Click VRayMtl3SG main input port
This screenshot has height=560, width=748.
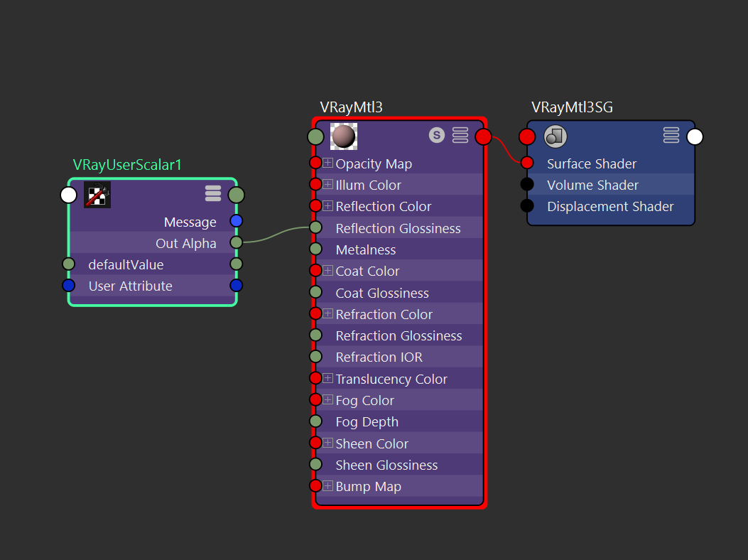coord(527,136)
